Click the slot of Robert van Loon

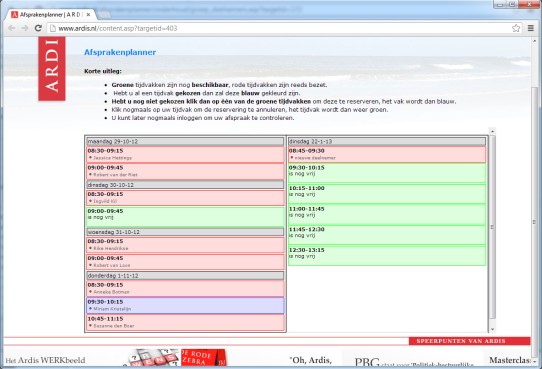pyautogui.click(x=185, y=262)
